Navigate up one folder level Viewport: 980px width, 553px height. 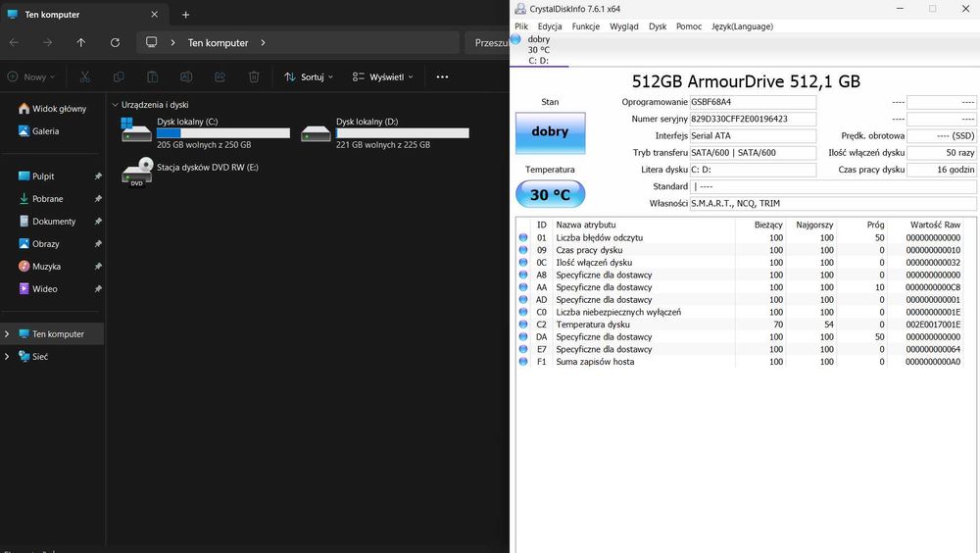tap(81, 42)
